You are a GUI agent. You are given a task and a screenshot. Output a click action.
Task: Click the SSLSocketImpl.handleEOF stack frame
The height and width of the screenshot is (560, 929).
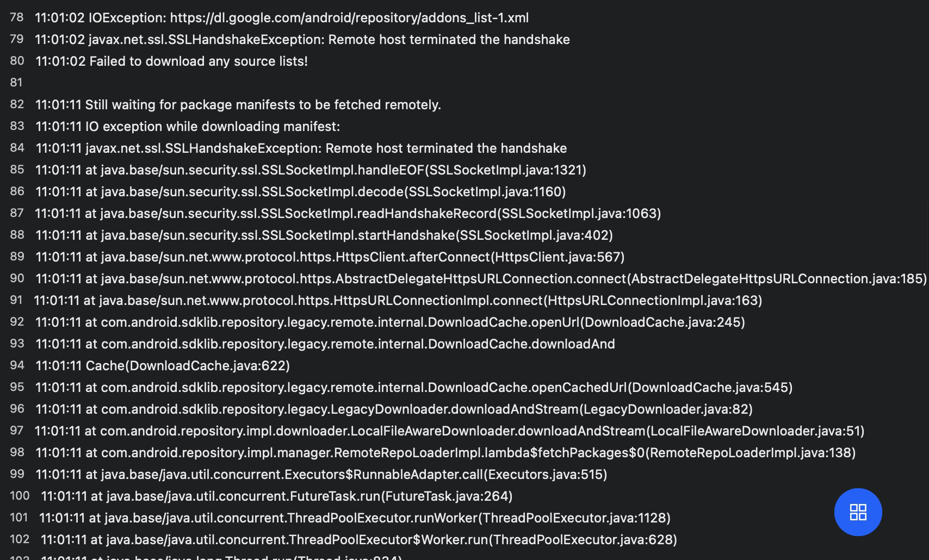[x=311, y=170]
